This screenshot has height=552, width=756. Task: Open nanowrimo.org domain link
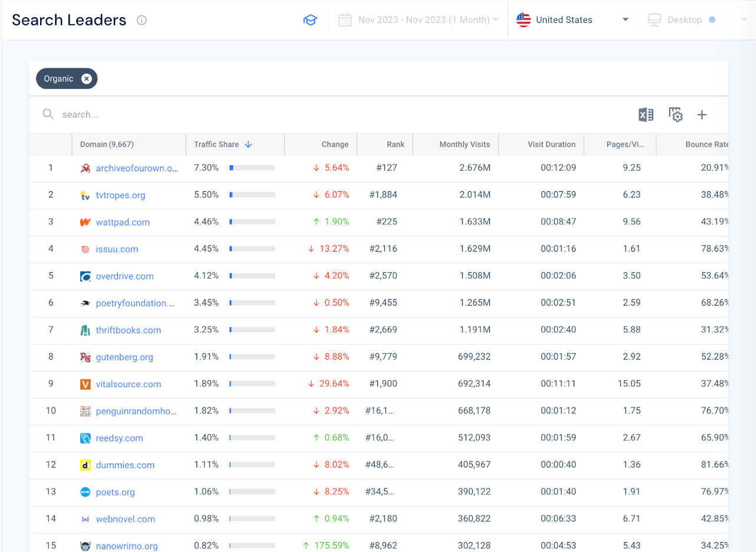click(x=127, y=546)
